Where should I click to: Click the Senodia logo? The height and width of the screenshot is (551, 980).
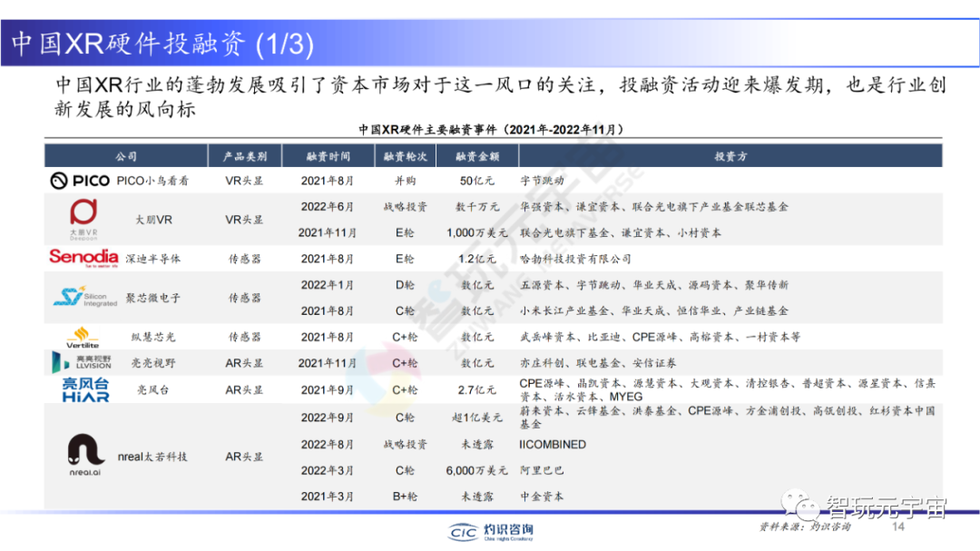coord(83,258)
